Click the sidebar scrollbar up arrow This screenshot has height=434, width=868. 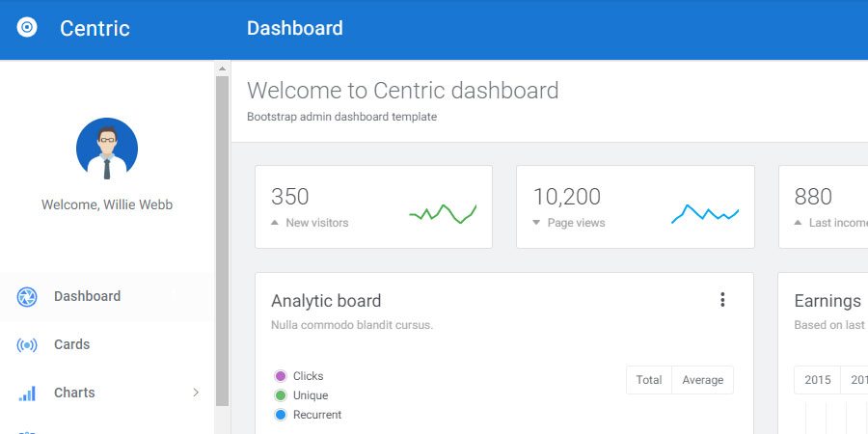[x=223, y=69]
